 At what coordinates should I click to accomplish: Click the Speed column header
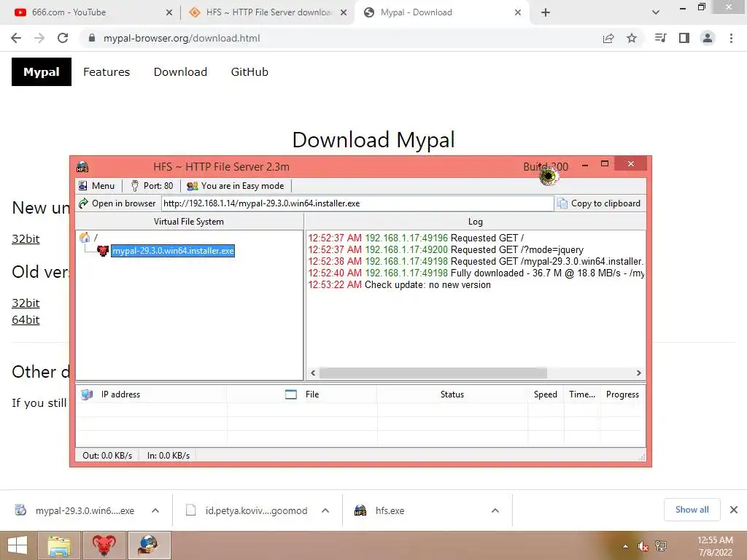coord(546,394)
